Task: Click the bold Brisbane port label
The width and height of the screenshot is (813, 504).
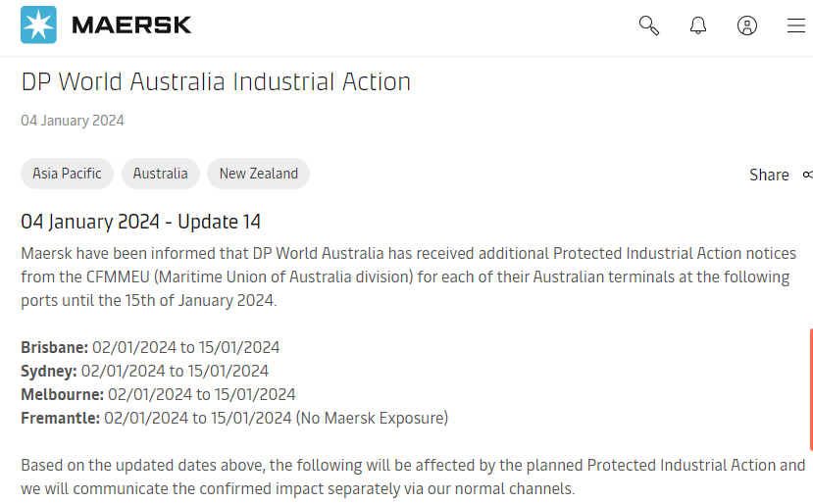Action: tap(55, 347)
